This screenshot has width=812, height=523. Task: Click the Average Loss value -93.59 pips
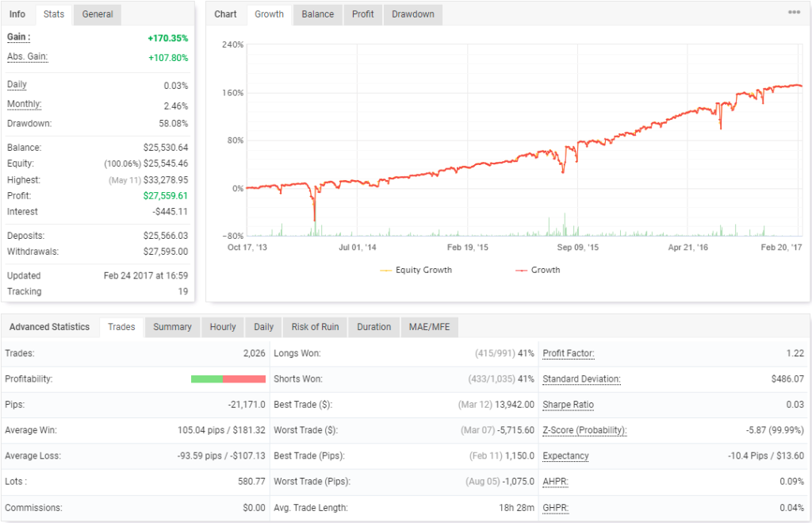tap(221, 456)
